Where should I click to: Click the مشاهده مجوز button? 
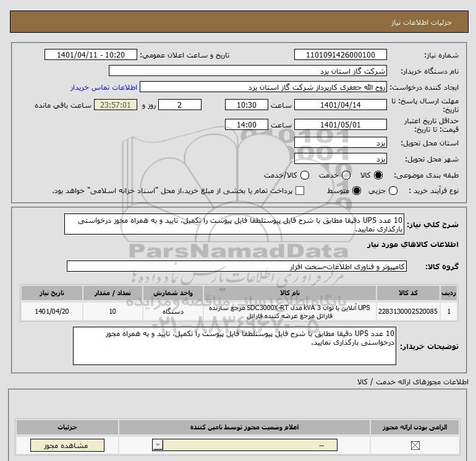point(67,445)
